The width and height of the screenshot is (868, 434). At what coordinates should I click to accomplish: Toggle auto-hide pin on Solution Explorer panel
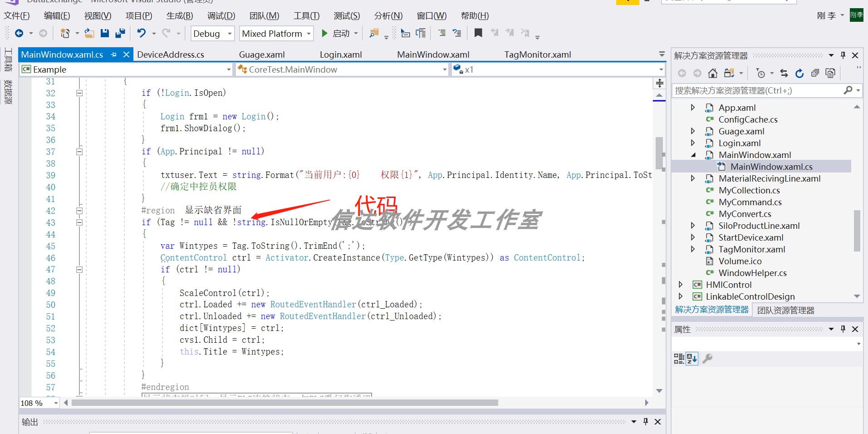pyautogui.click(x=843, y=55)
